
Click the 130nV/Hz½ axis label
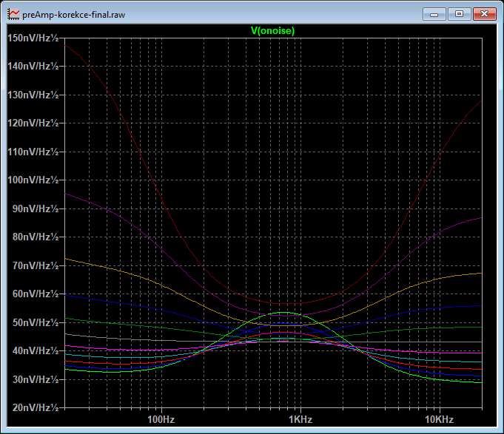click(x=33, y=95)
